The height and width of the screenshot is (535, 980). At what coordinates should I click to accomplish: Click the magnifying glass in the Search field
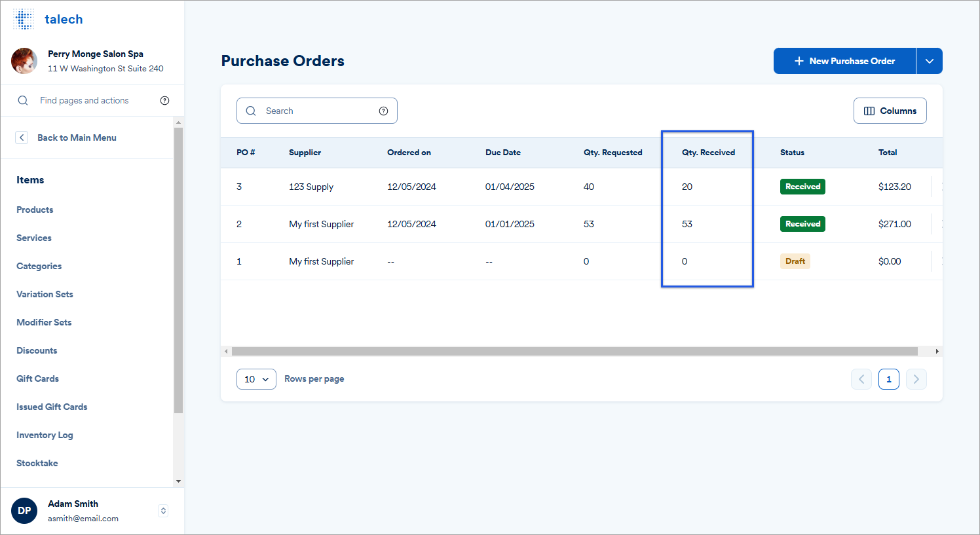coord(251,111)
